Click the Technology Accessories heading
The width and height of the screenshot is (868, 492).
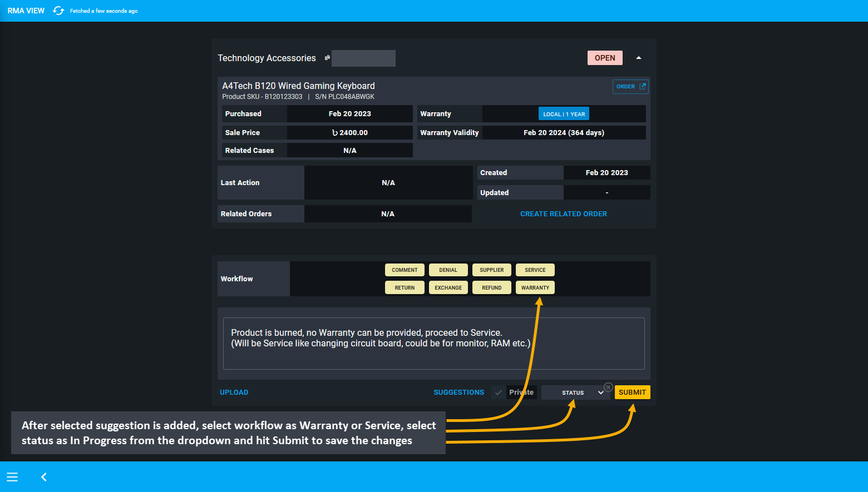pos(267,58)
